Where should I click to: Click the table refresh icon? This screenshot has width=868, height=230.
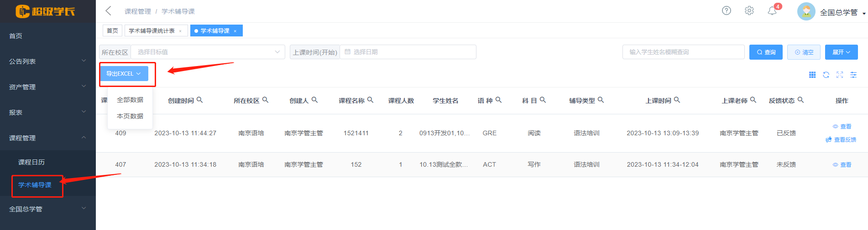[x=826, y=75]
